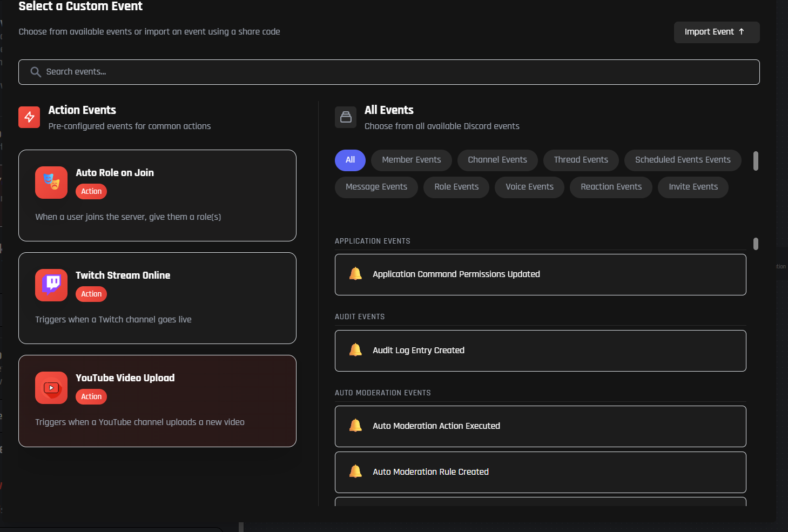Switch to Reaction Events filter
This screenshot has height=532, width=788.
[611, 187]
